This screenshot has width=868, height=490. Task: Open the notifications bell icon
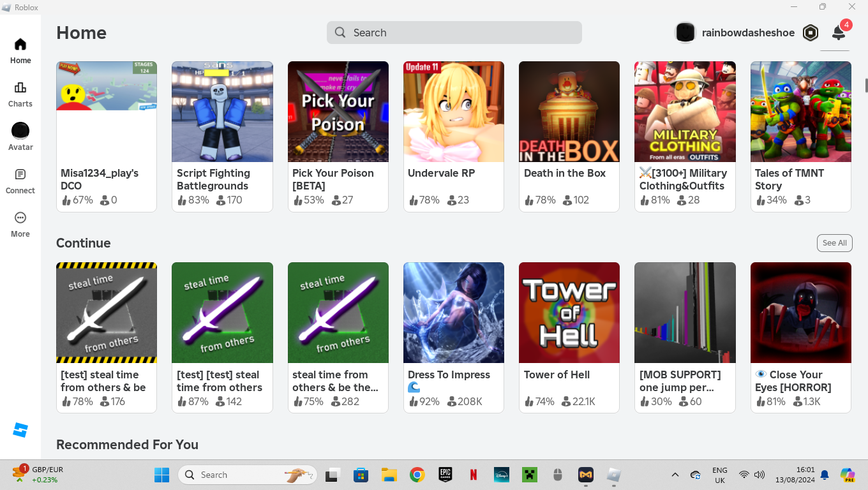pos(839,33)
